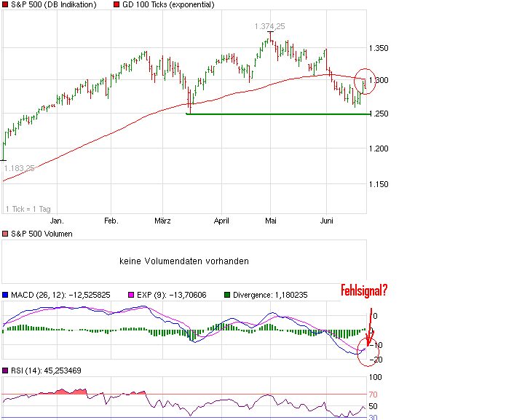
Task: Click the 'Jan.' axis label
Action: point(57,221)
